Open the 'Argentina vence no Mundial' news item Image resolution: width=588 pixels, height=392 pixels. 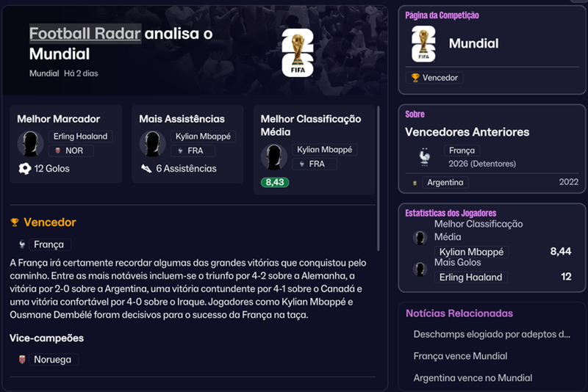coord(473,378)
